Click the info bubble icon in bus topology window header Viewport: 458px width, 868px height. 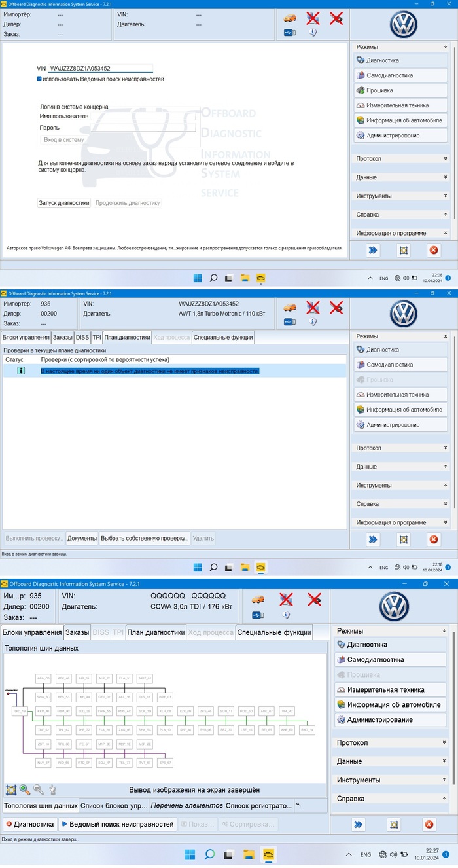286,615
